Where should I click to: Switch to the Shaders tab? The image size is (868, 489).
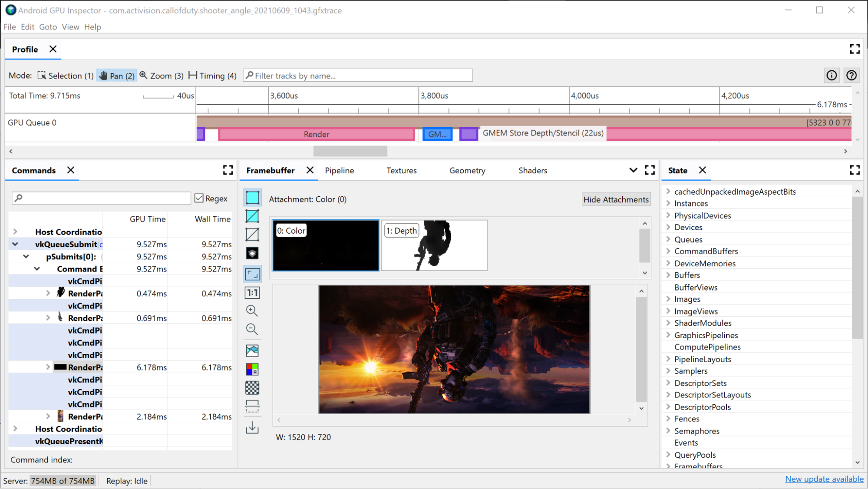coord(532,171)
